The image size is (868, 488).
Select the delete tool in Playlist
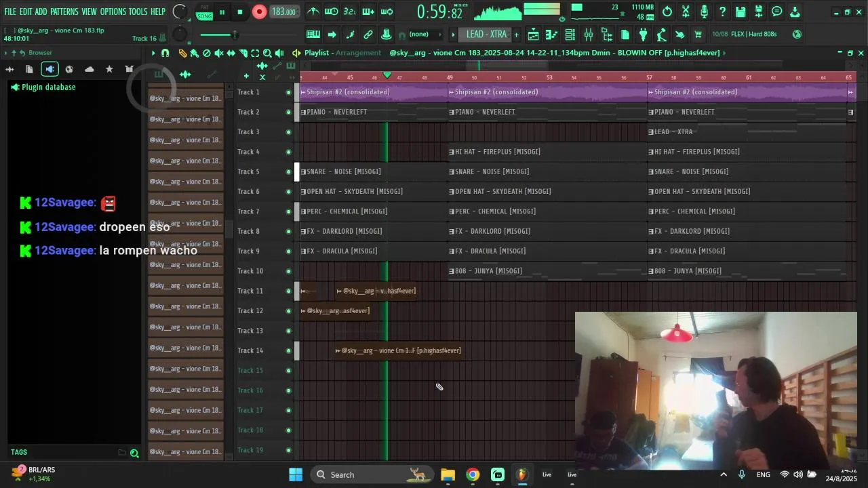click(207, 53)
